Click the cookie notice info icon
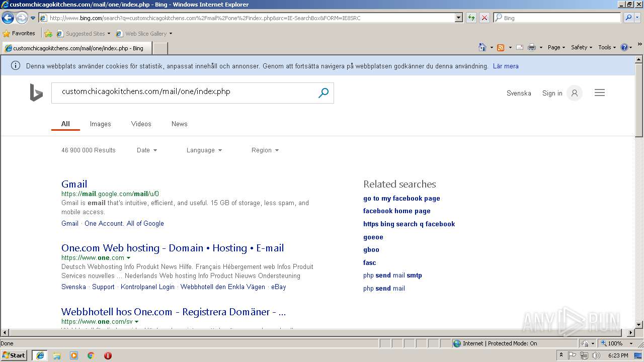 coord(16,66)
